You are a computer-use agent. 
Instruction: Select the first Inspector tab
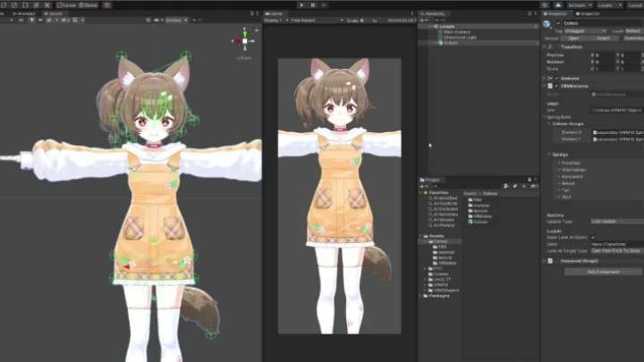pos(555,13)
